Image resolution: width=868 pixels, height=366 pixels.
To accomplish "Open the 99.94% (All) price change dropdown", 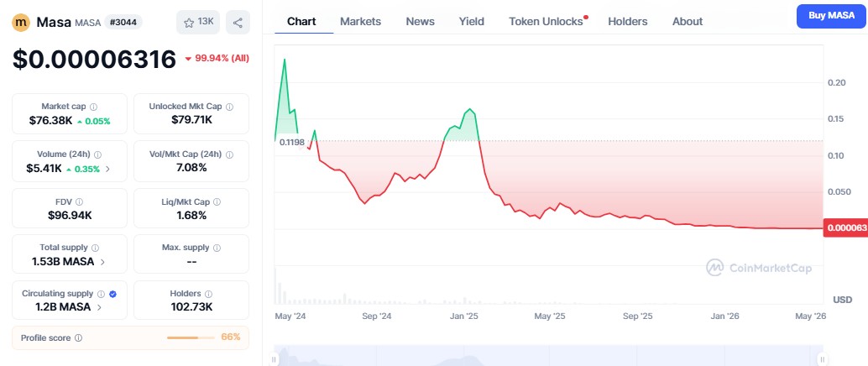I will [x=217, y=58].
